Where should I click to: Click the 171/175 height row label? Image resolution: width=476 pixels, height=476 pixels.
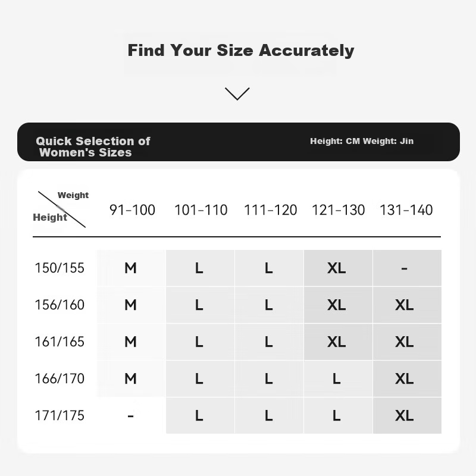59,415
